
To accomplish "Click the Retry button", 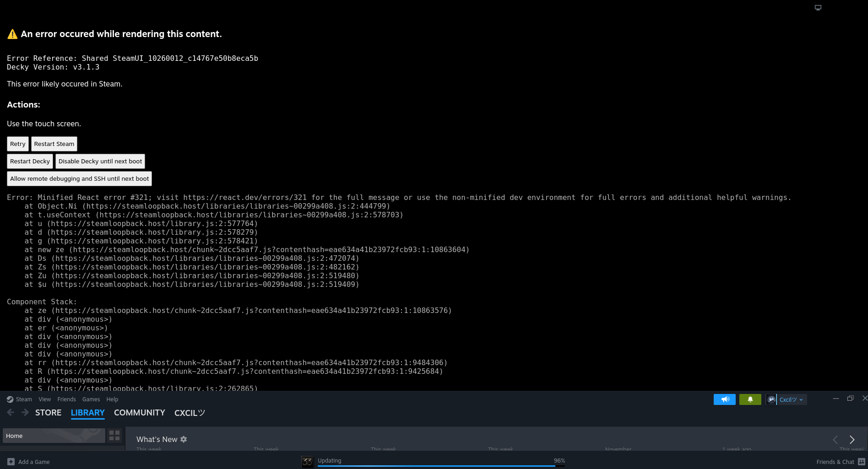I will 18,144.
